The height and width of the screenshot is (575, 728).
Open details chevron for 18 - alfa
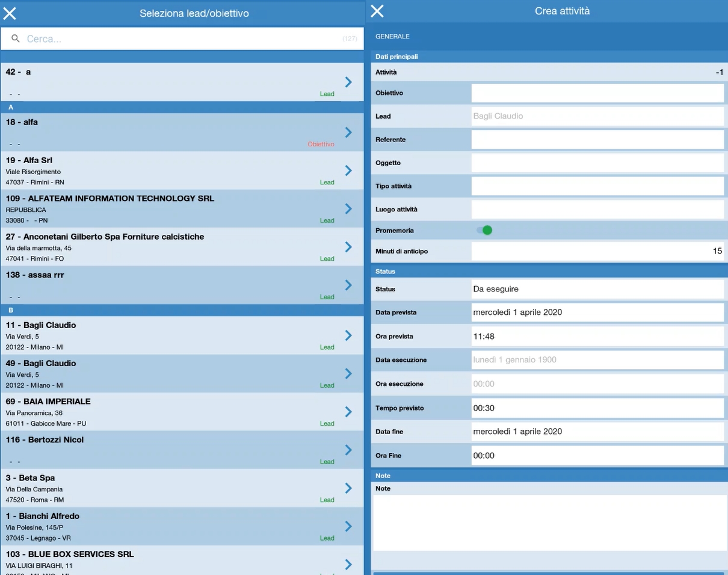[348, 132]
